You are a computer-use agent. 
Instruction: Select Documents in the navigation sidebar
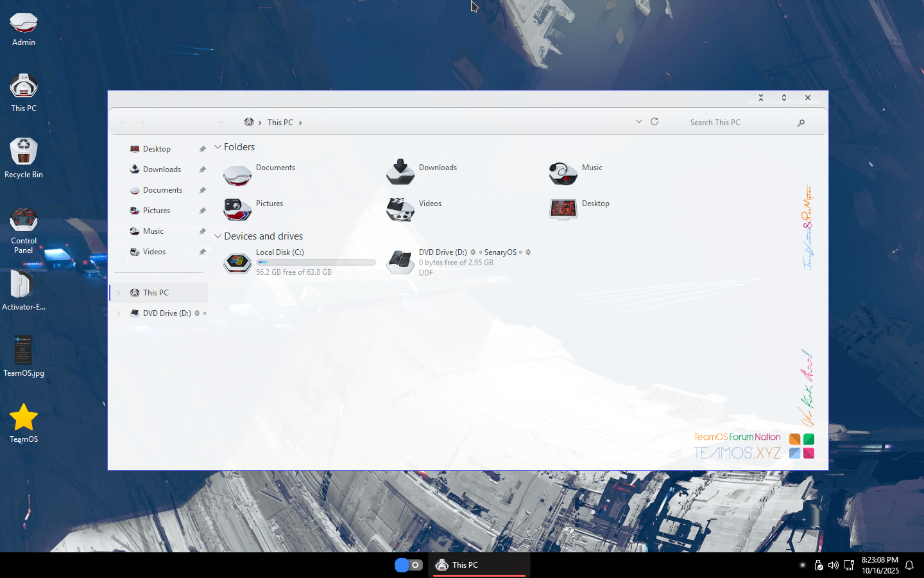click(162, 190)
